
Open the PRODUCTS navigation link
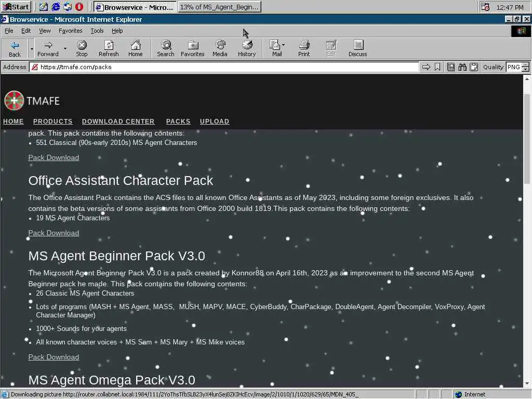52,122
